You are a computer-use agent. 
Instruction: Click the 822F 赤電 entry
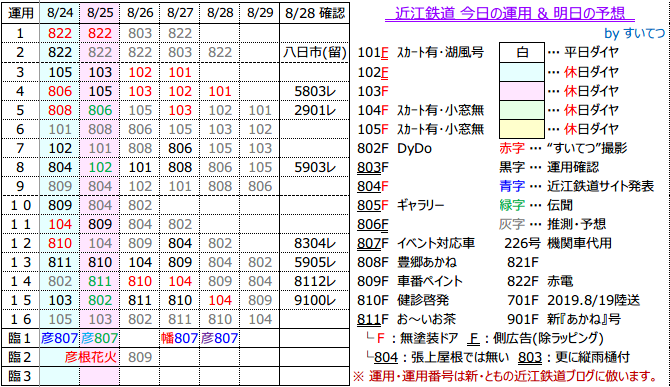click(540, 281)
